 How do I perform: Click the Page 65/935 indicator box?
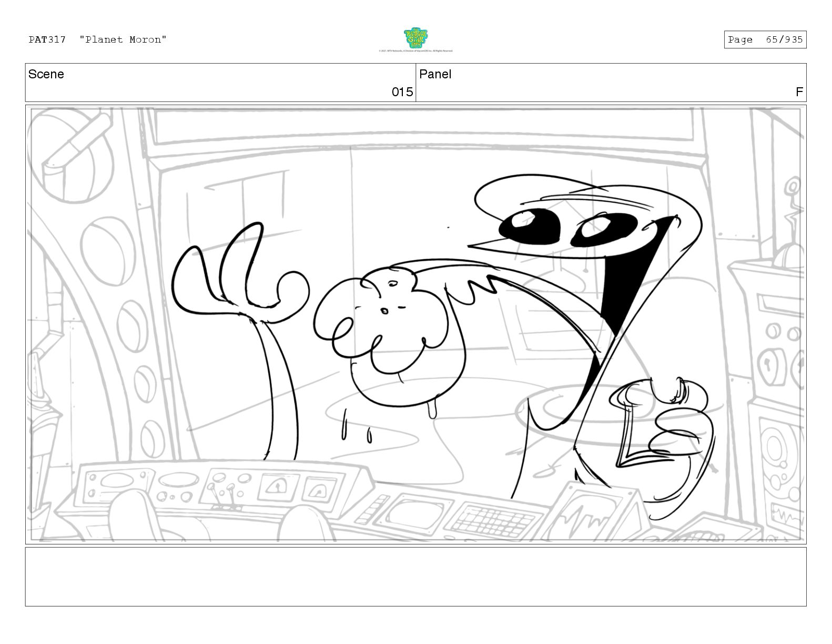[765, 39]
